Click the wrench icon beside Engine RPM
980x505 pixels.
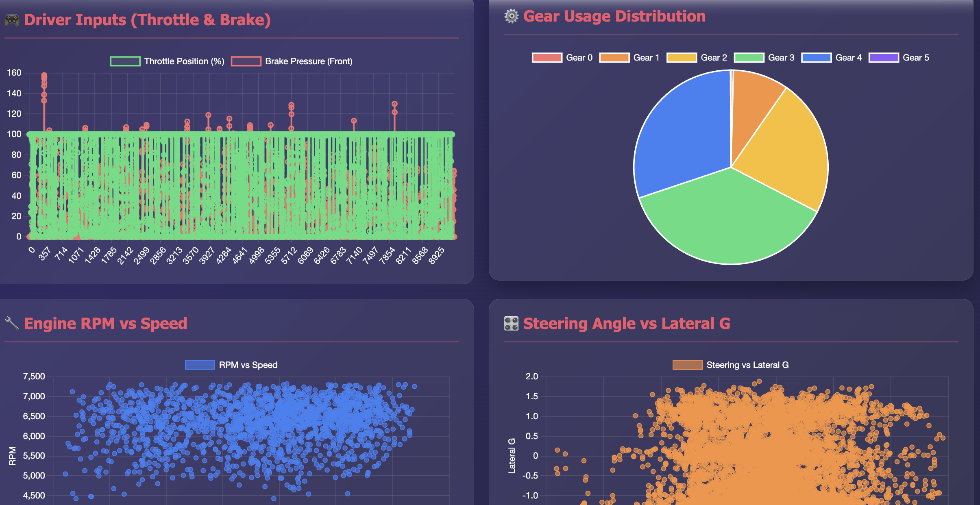point(12,324)
